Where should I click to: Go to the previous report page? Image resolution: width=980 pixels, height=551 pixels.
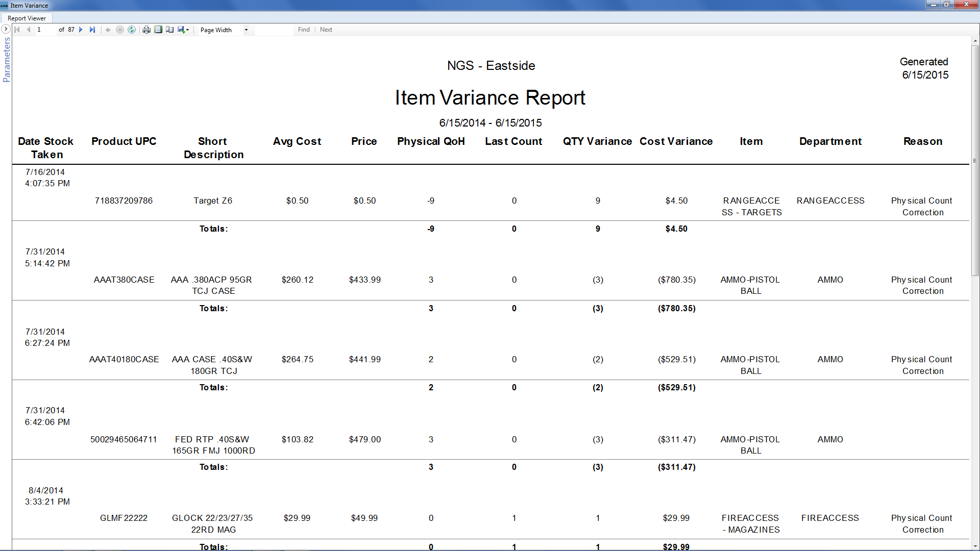click(29, 30)
